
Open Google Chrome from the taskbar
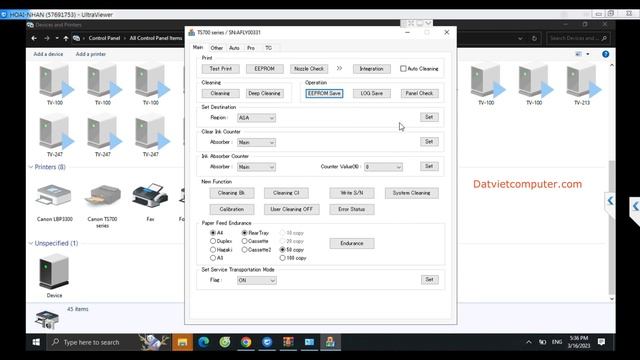[x=246, y=342]
